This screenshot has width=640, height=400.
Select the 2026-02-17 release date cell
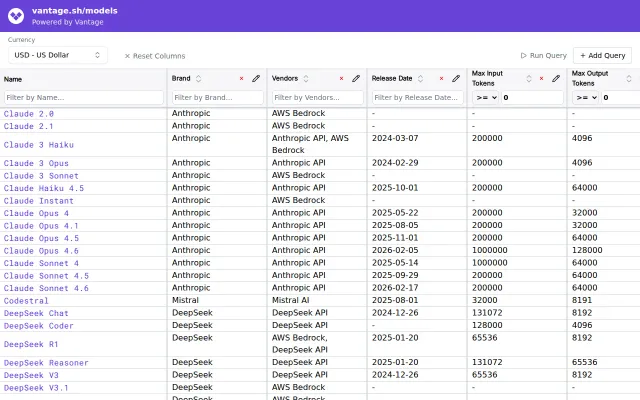(417, 288)
